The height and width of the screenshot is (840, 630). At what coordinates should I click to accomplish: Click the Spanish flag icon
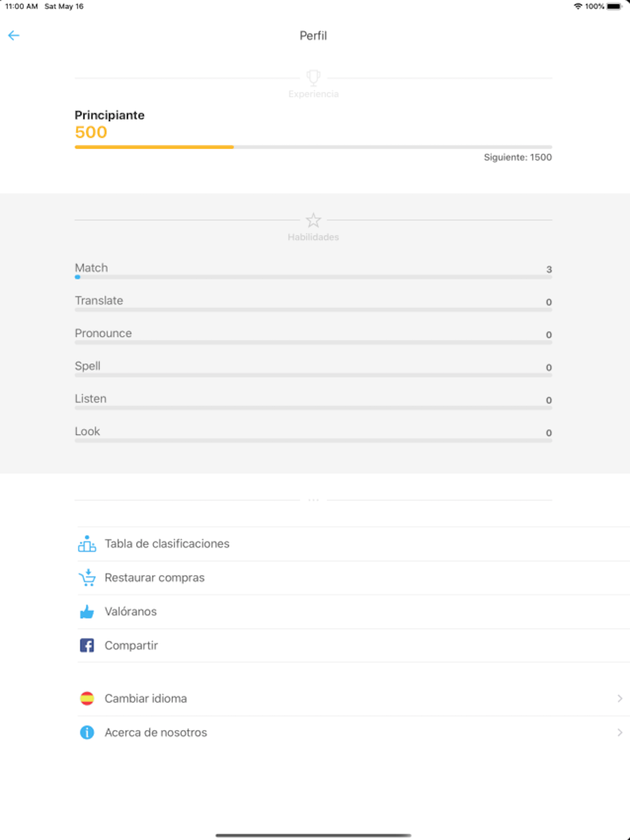tap(87, 698)
